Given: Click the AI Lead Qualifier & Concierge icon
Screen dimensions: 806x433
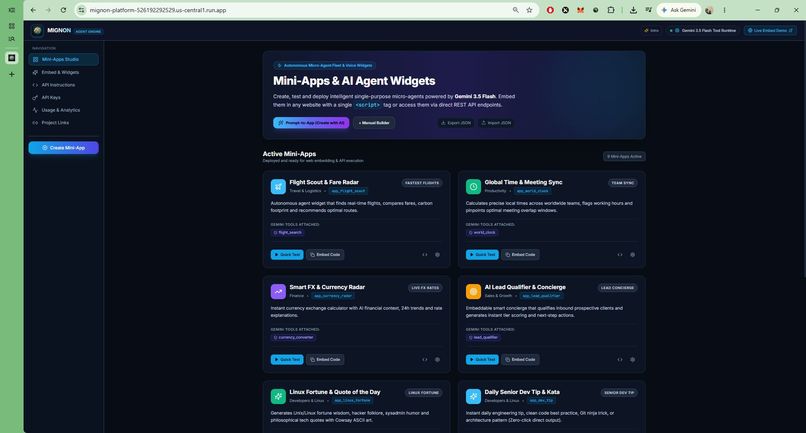Looking at the screenshot, I should click(473, 291).
